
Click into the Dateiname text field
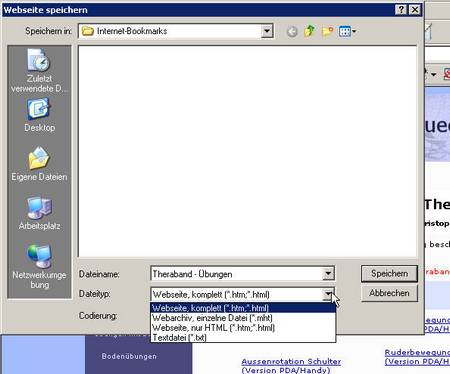[x=237, y=274]
